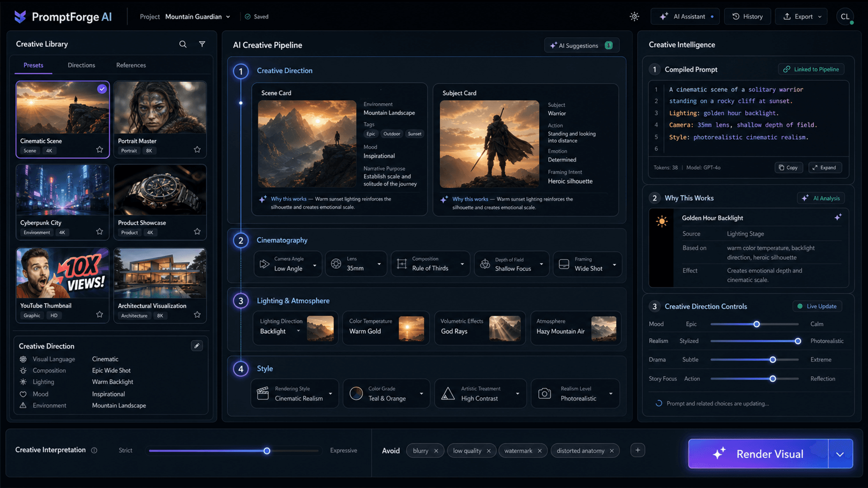Add a new Avoid tag with plus
This screenshot has height=488, width=868.
[x=637, y=450]
